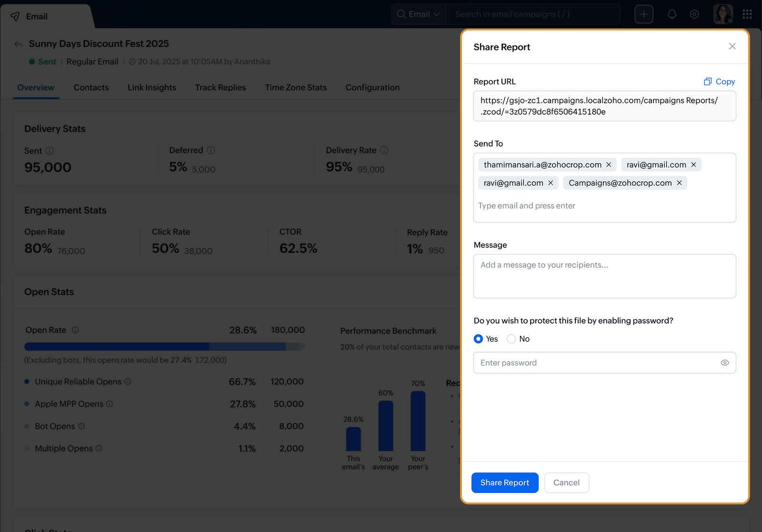Click the info icon next to Delivery Rate
Image resolution: width=762 pixels, height=532 pixels.
384,150
